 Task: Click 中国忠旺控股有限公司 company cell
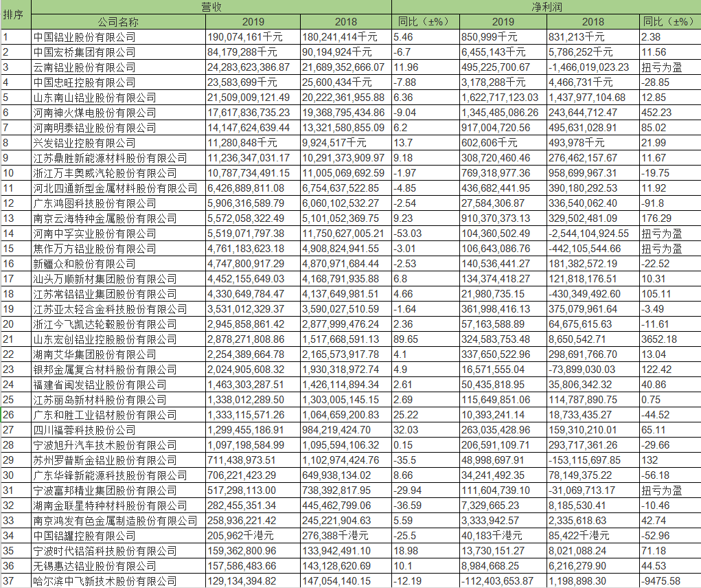(x=119, y=82)
